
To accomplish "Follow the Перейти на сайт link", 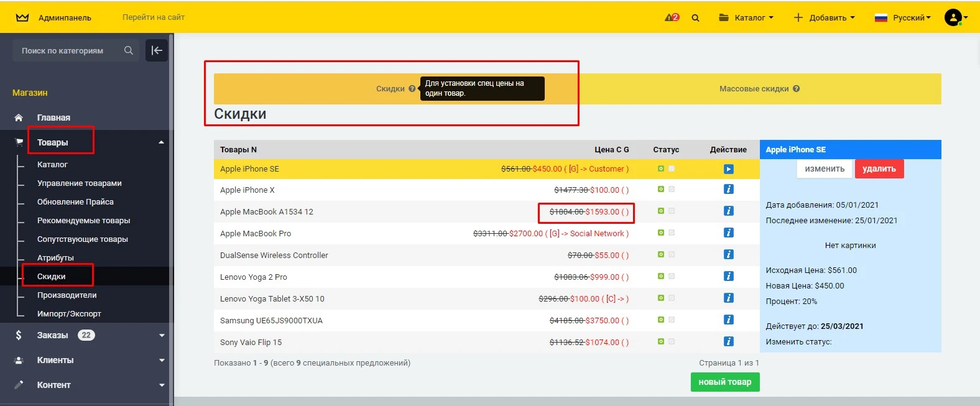I will (x=154, y=17).
